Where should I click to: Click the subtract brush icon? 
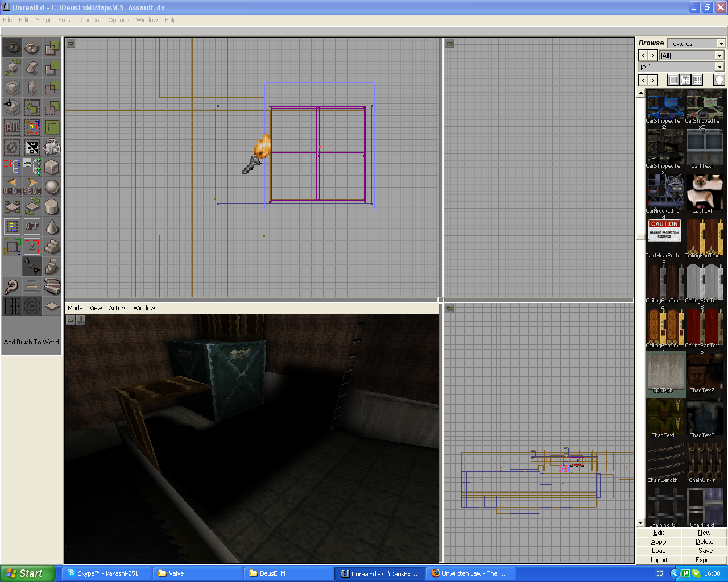[52, 68]
